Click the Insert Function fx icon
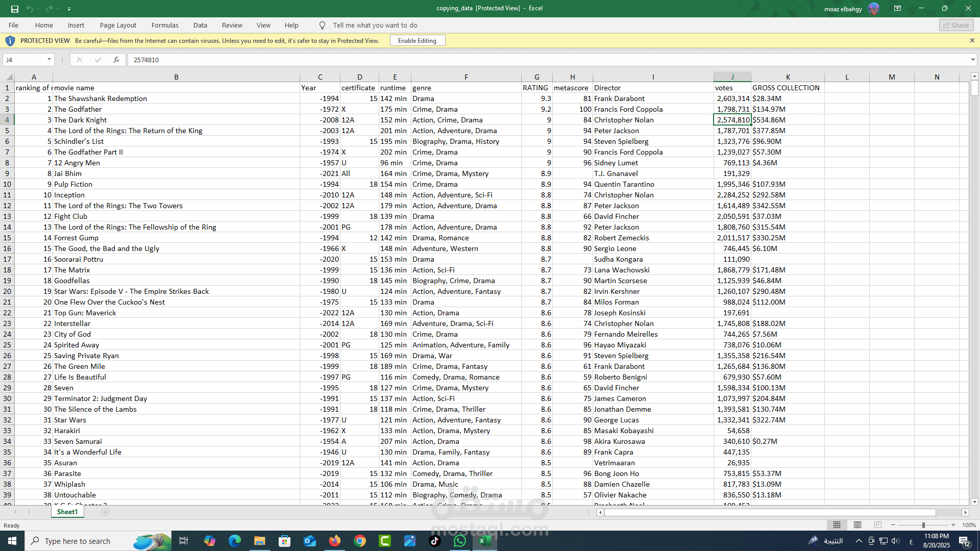The image size is (980, 551). [116, 60]
